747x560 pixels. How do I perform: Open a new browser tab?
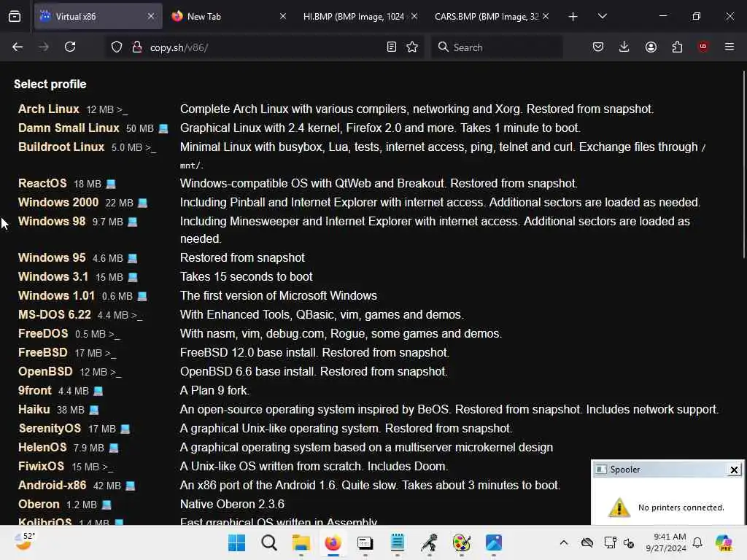(x=573, y=17)
